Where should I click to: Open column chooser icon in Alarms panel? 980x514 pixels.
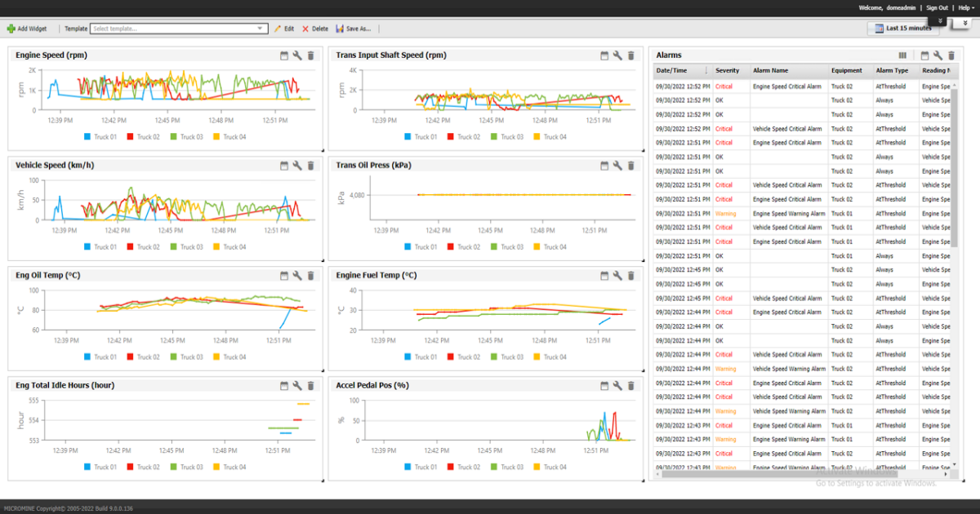point(902,55)
